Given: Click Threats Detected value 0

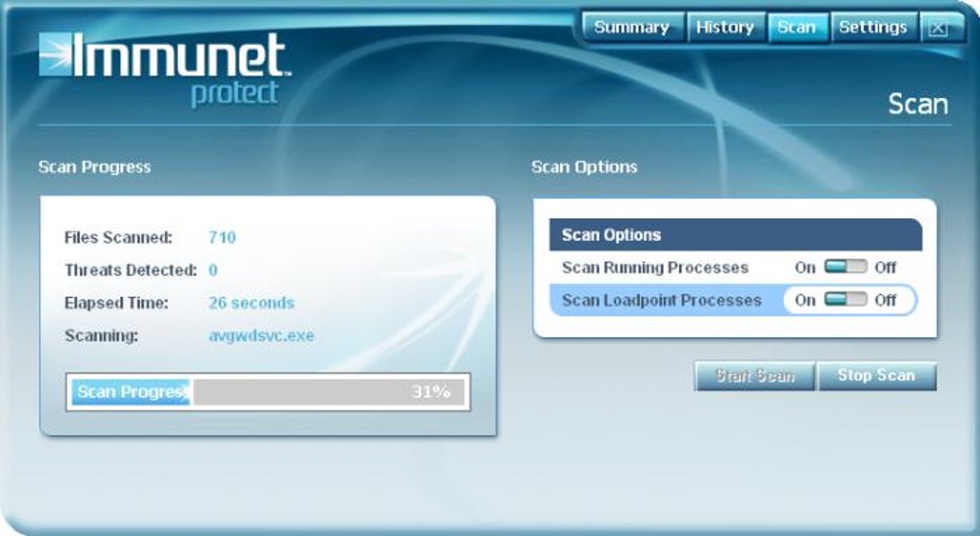Looking at the screenshot, I should coord(213,270).
